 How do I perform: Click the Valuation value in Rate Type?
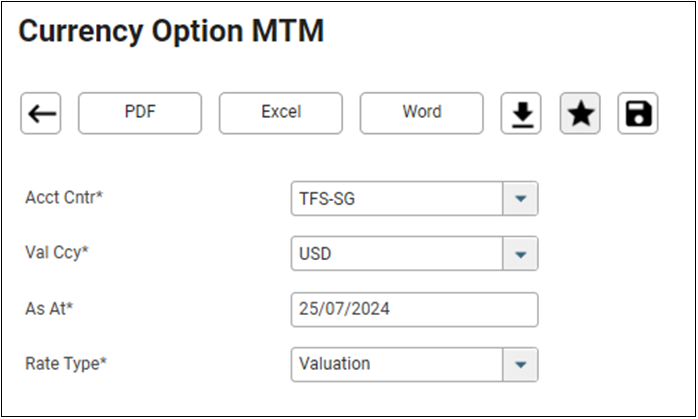pos(334,364)
